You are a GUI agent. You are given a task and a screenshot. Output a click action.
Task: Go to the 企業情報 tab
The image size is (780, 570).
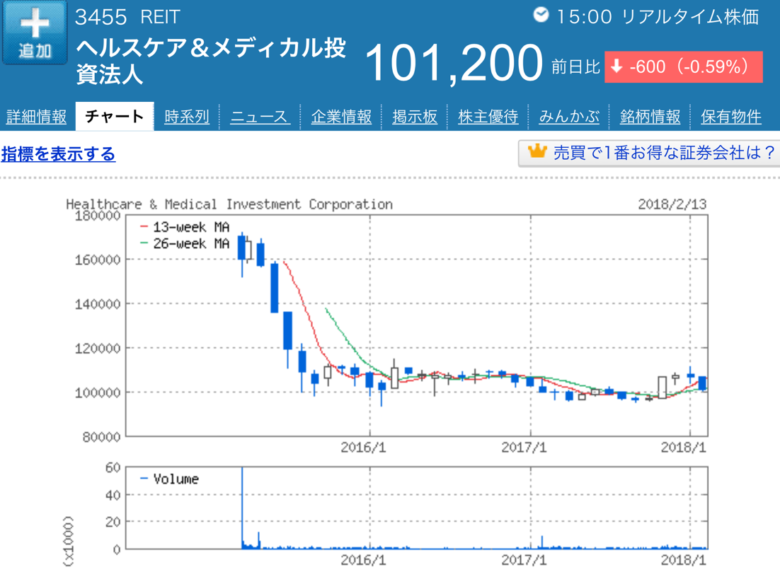pyautogui.click(x=341, y=117)
